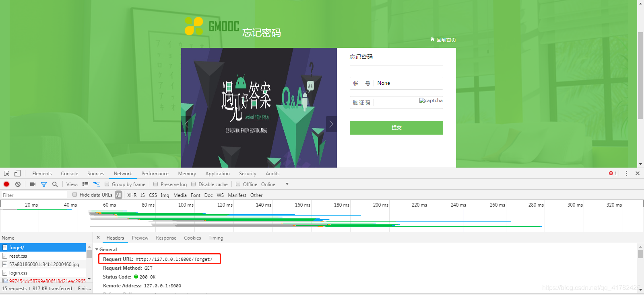Switch to the Memory tab
Viewport: 644px width, 295px height.
[x=187, y=174]
